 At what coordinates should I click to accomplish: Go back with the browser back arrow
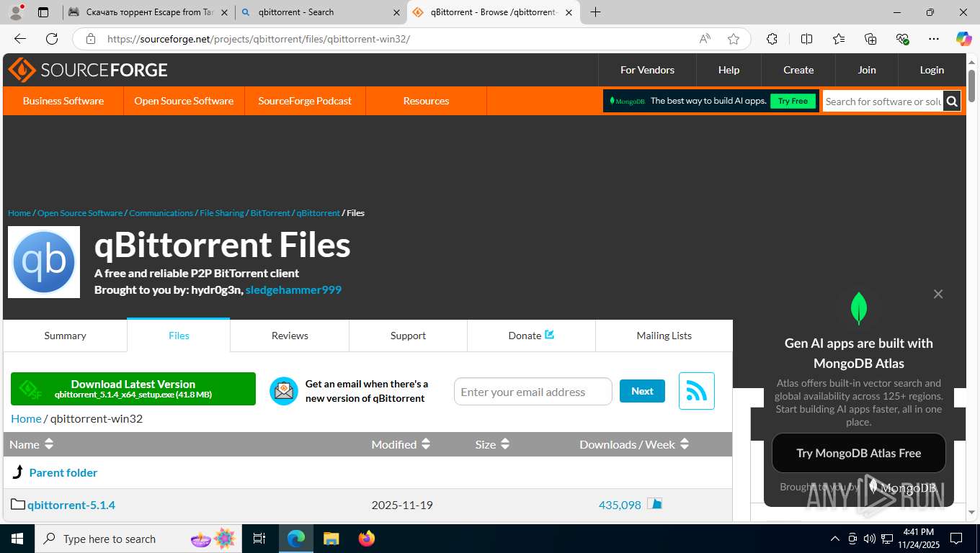click(20, 39)
